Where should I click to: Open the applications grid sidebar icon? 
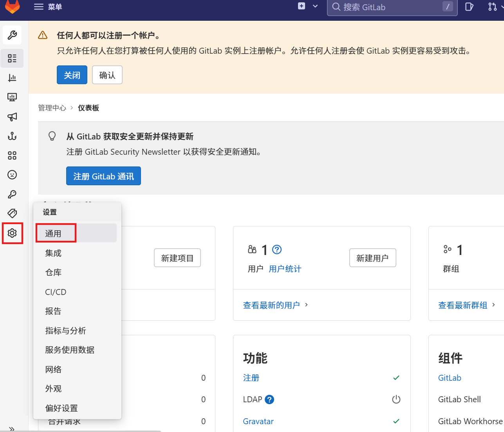[x=12, y=155]
